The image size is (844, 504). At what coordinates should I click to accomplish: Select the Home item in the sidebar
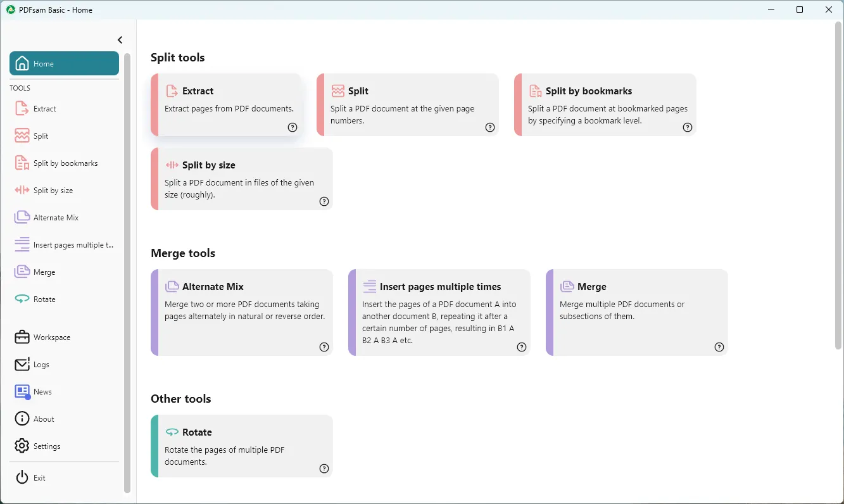(64, 64)
